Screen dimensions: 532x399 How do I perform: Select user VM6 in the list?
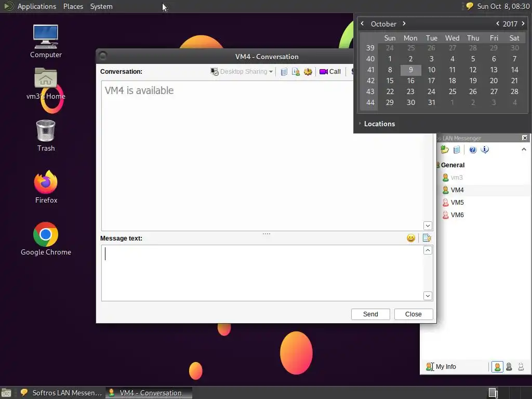[457, 215]
